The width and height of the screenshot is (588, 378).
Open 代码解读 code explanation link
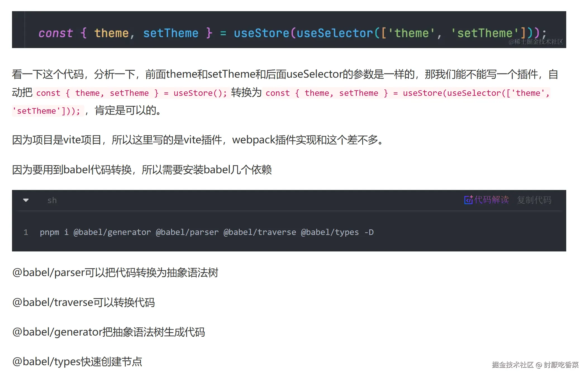coord(491,200)
